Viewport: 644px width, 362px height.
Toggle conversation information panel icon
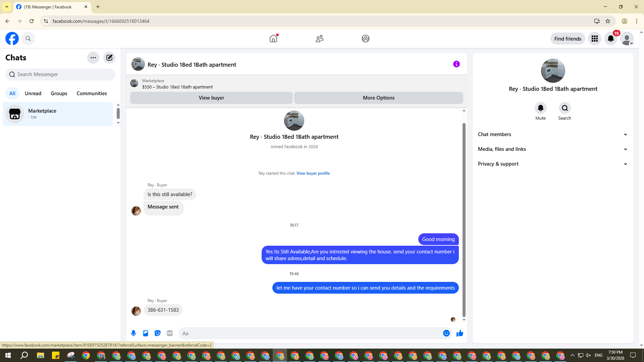(456, 64)
